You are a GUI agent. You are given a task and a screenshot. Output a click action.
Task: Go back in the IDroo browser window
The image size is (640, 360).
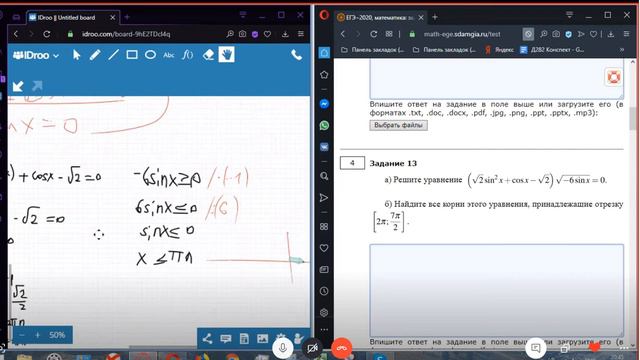pos(16,34)
